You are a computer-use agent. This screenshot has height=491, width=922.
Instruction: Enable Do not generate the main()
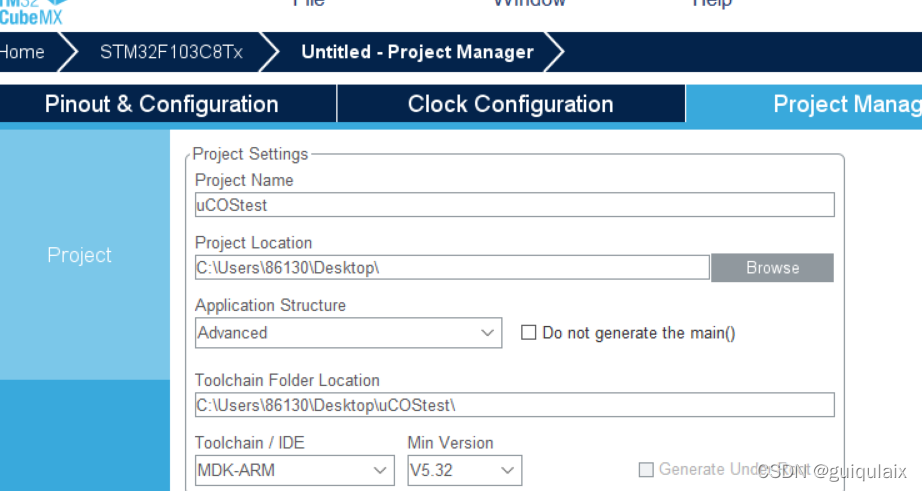[529, 333]
